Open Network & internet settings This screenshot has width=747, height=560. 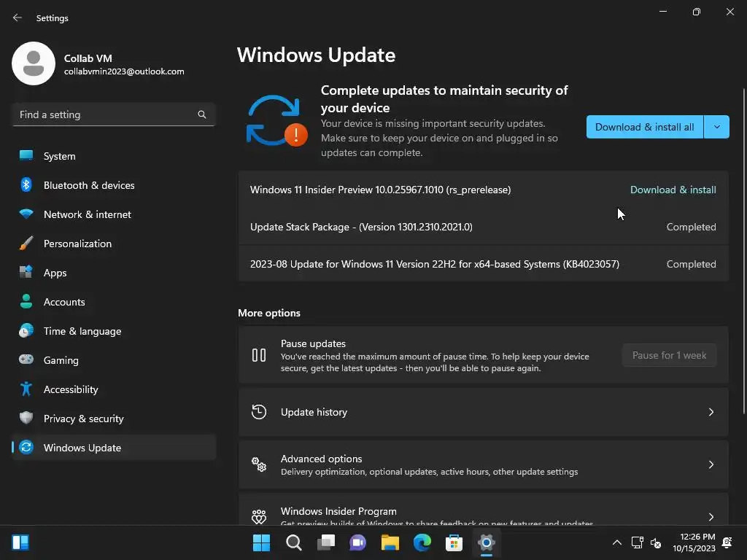coord(113,214)
